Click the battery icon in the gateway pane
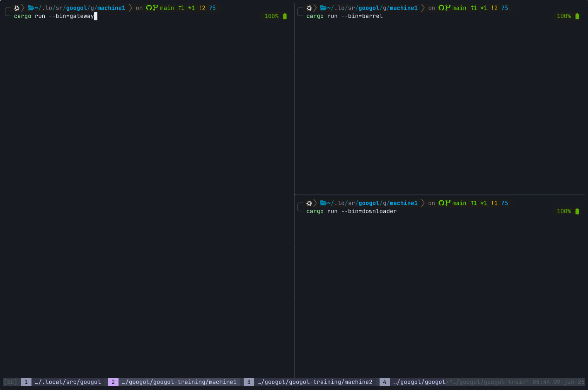The width and height of the screenshot is (588, 390). point(285,16)
